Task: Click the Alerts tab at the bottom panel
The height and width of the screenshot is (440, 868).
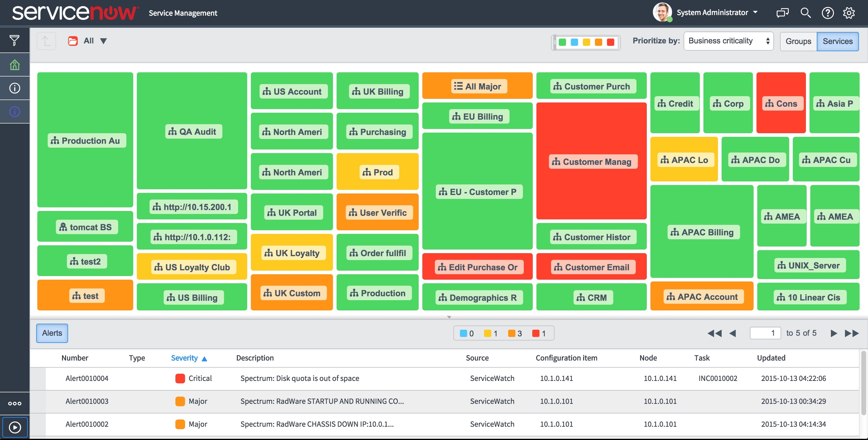Action: point(52,333)
